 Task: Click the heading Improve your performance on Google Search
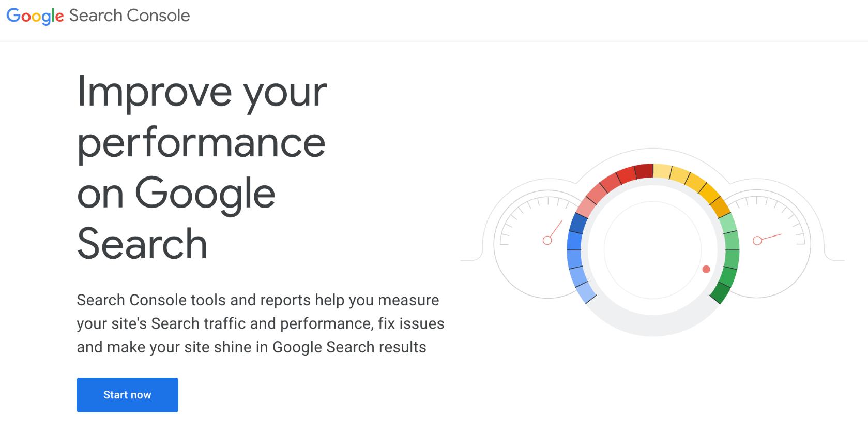[x=202, y=166]
